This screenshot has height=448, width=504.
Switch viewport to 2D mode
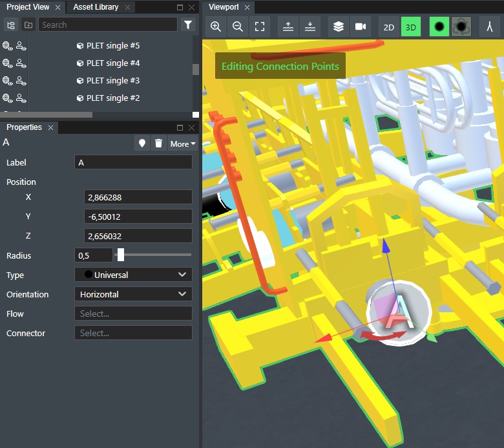pyautogui.click(x=388, y=27)
